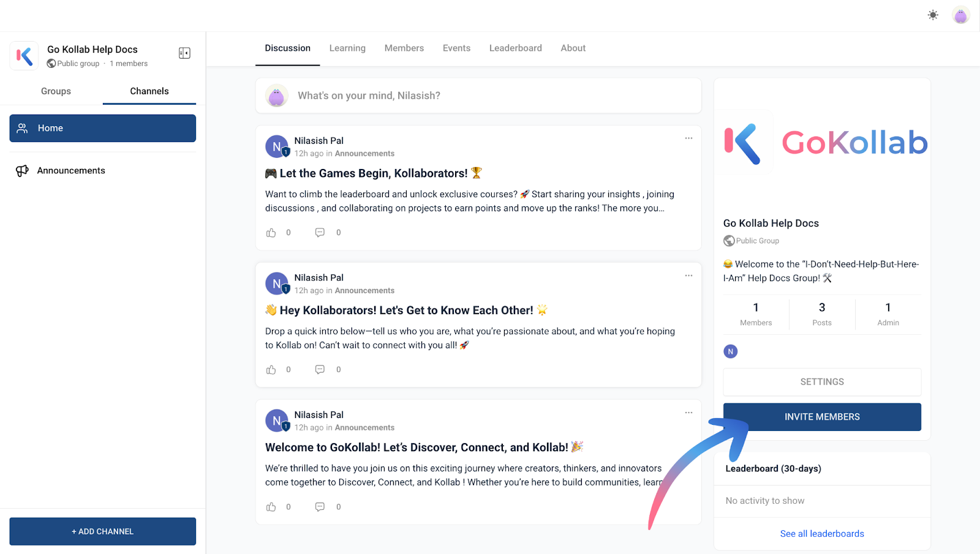Open options menu on Welcome to GoKollab post
Image resolution: width=980 pixels, height=554 pixels.
pos(688,413)
